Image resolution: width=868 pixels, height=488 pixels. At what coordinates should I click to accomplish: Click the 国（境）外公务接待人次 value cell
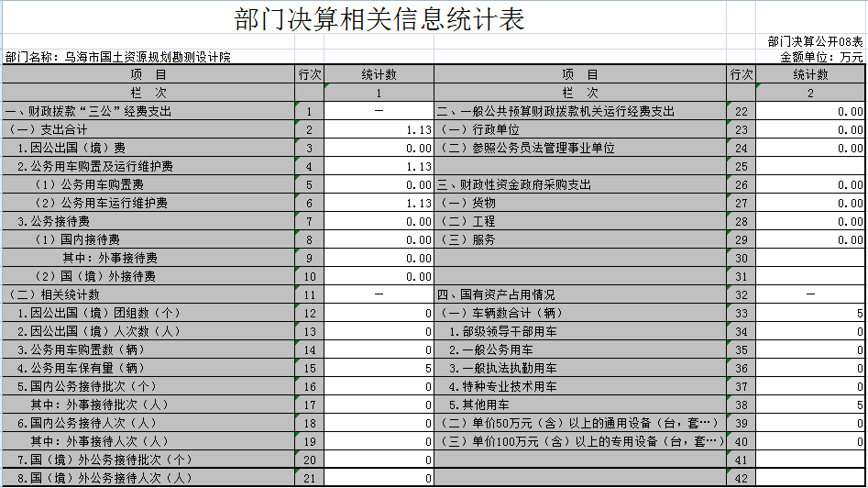coord(379,479)
